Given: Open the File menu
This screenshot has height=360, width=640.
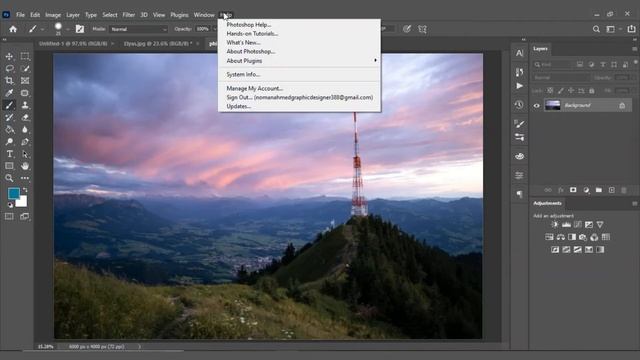Looking at the screenshot, I should (20, 15).
